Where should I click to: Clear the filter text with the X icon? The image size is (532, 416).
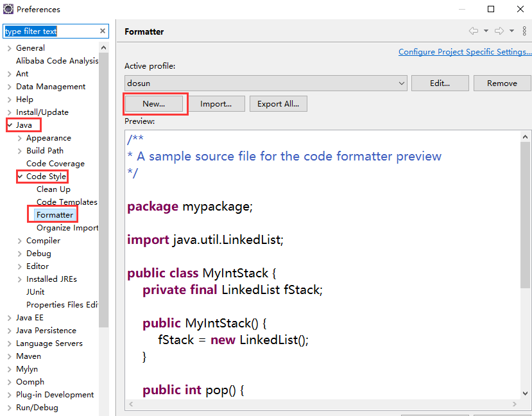pos(101,31)
